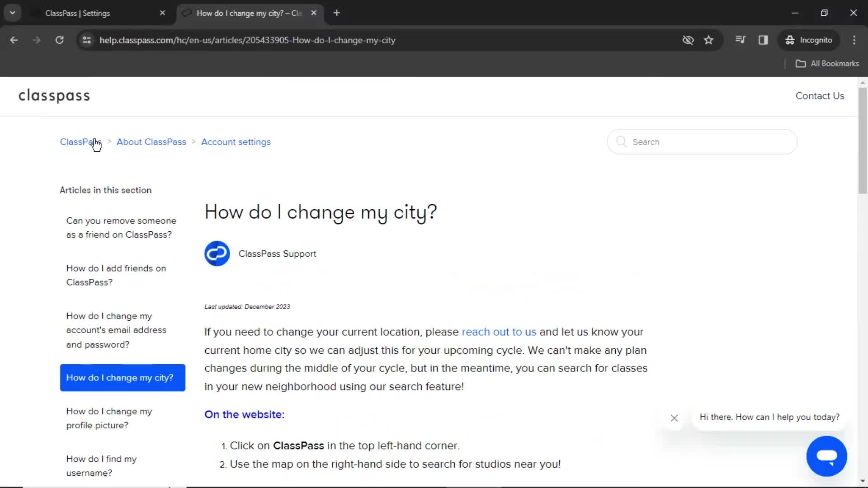This screenshot has width=868, height=488.
Task: Open 'How do I add friends on ClassPass' article
Action: click(x=116, y=275)
